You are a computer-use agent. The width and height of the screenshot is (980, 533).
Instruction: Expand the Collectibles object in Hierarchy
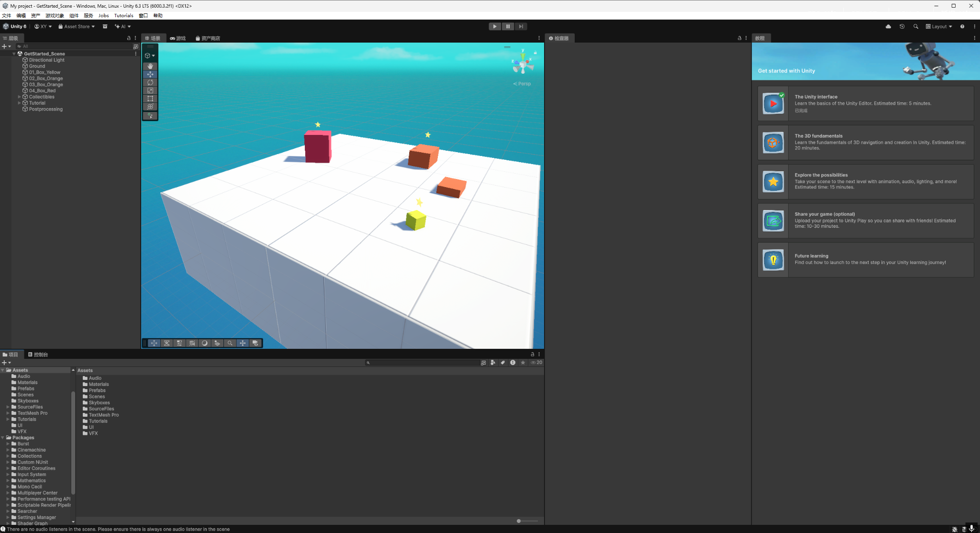click(19, 97)
